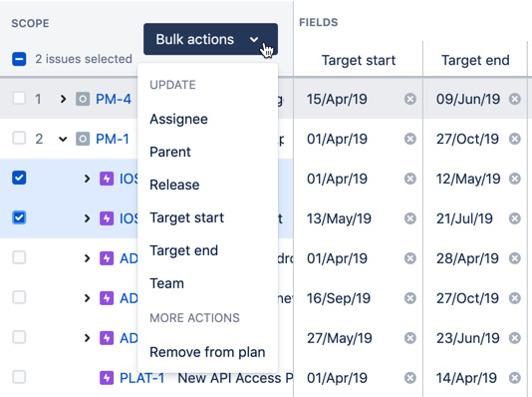The width and height of the screenshot is (532, 397).
Task: Clear target end date 23/Jun/19
Action: [x=515, y=338]
